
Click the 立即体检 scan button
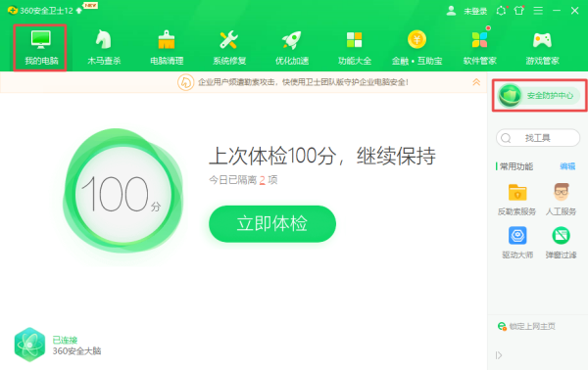click(x=272, y=223)
